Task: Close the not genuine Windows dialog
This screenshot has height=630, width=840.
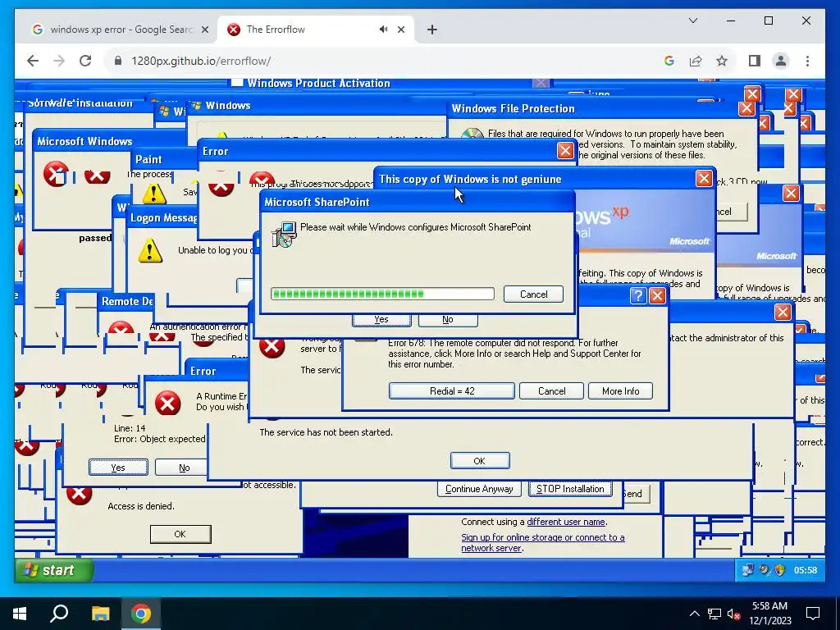Action: [703, 178]
